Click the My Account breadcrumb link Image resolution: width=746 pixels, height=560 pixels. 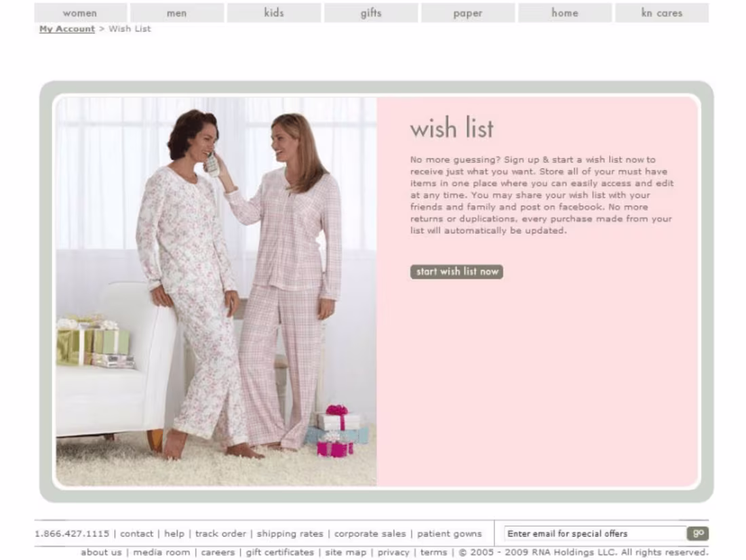[67, 29]
